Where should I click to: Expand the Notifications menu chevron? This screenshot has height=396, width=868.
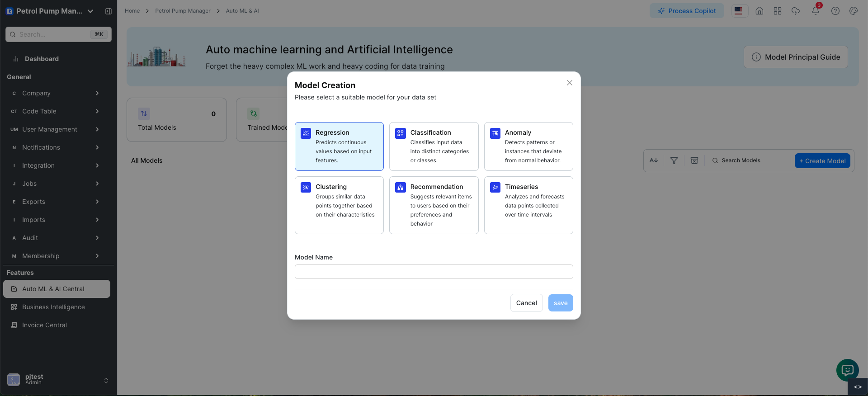[97, 147]
